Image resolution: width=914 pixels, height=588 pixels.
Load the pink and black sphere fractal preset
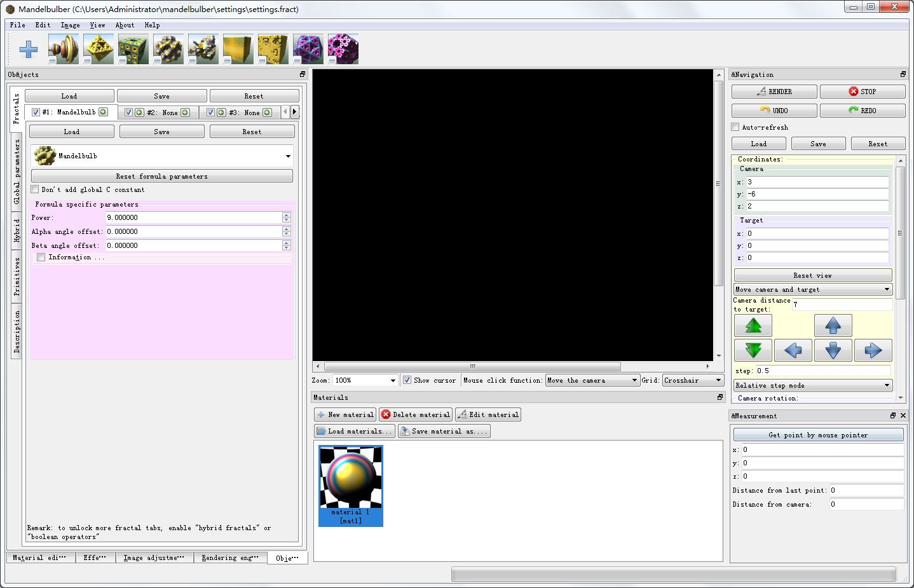point(343,49)
